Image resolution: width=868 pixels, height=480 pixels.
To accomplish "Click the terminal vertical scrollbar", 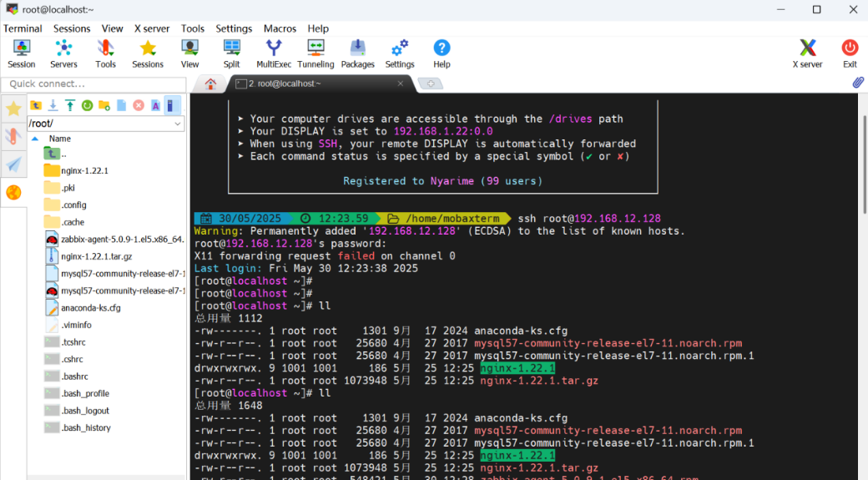I will pyautogui.click(x=864, y=164).
